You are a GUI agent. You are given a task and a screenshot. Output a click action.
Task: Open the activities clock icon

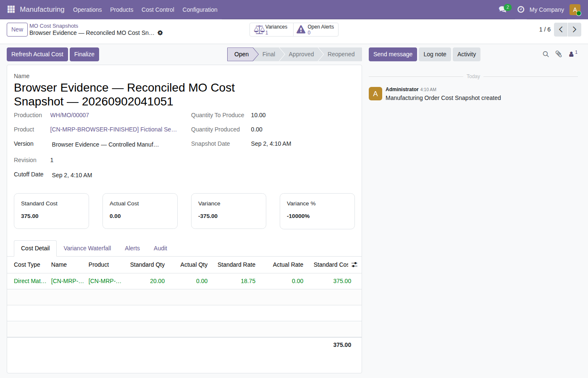(521, 9)
